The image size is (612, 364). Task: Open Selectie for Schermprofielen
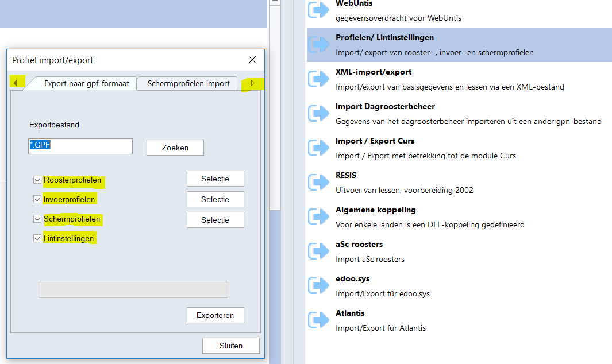(x=215, y=220)
